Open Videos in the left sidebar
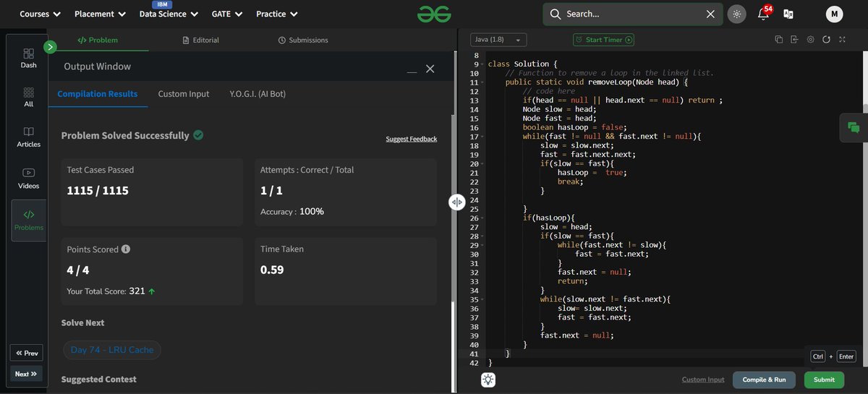868x394 pixels. [28, 178]
